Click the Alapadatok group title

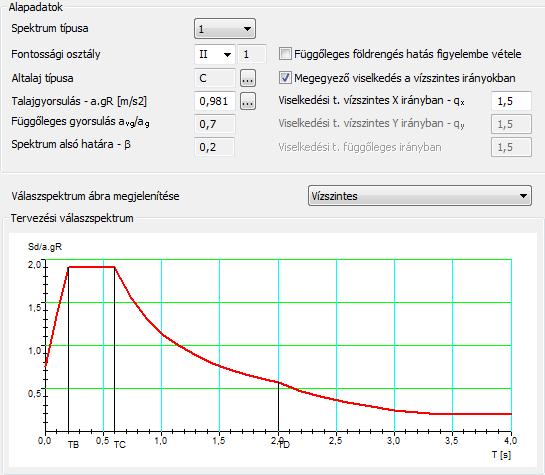click(35, 7)
